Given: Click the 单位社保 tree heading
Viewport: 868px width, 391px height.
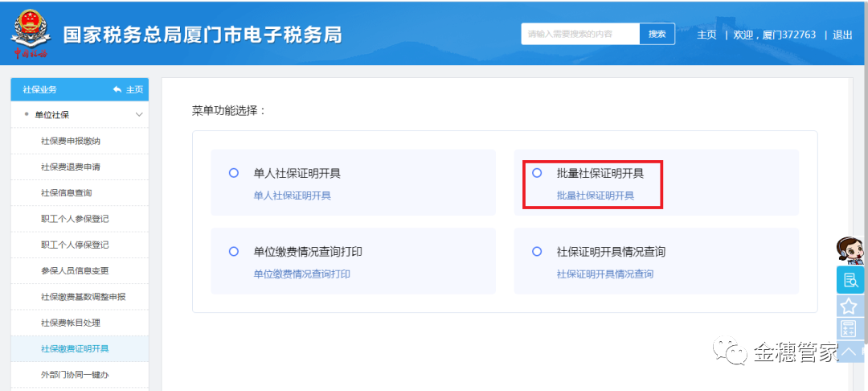Looking at the screenshot, I should (52, 114).
